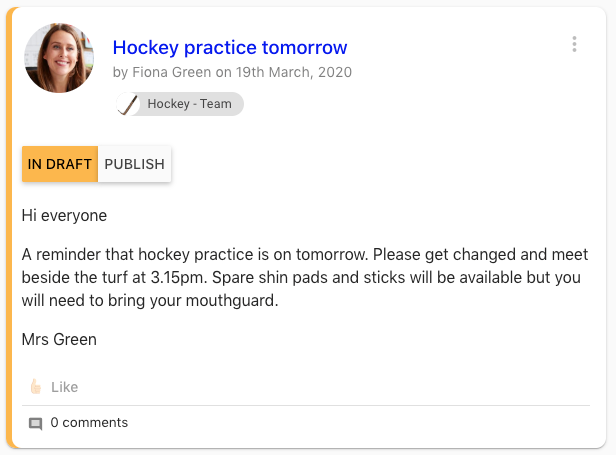Open the "0 comments" section
The image size is (616, 455).
pos(89,423)
